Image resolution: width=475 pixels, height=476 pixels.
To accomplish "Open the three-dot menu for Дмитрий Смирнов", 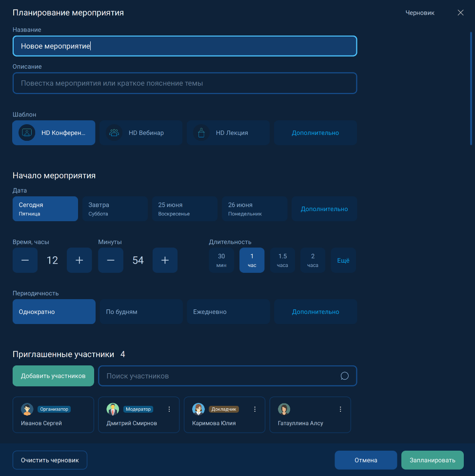I will [x=169, y=409].
